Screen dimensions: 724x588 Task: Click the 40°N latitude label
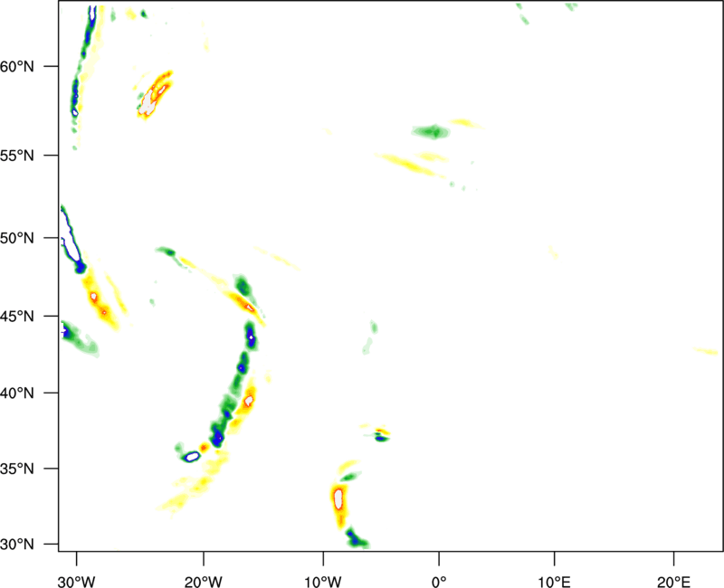tap(17, 394)
